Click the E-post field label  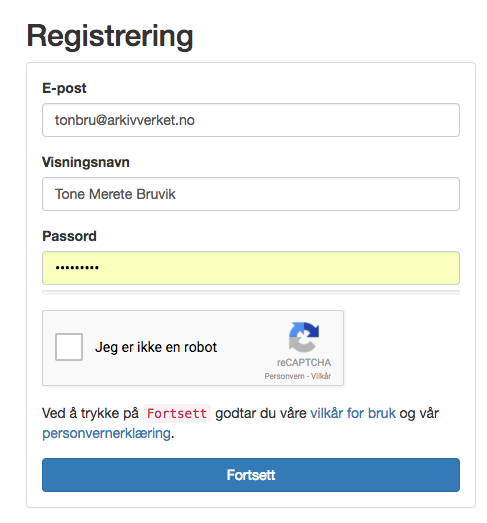point(64,88)
